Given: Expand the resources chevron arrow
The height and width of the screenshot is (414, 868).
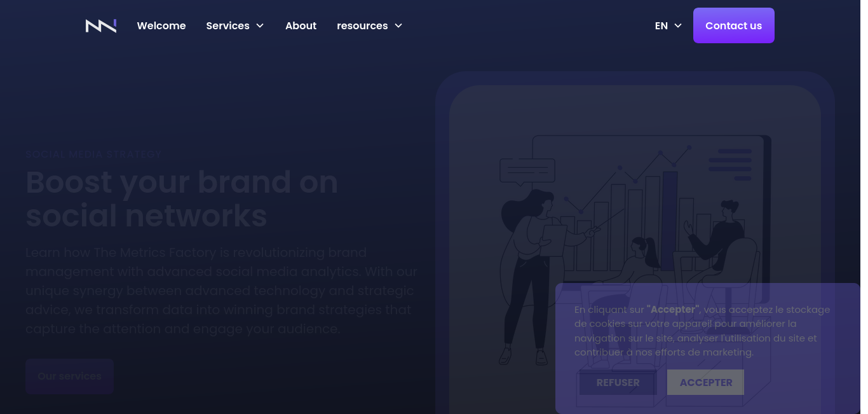Looking at the screenshot, I should click(x=398, y=25).
